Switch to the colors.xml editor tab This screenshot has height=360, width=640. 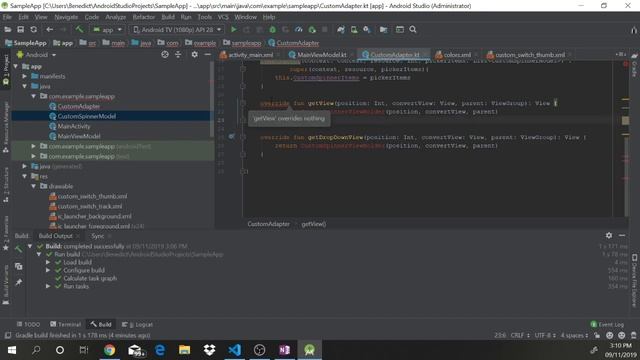[x=456, y=55]
